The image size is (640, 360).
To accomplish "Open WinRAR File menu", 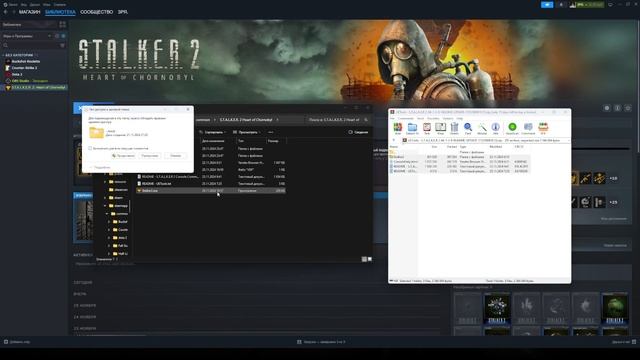I will 393,118.
